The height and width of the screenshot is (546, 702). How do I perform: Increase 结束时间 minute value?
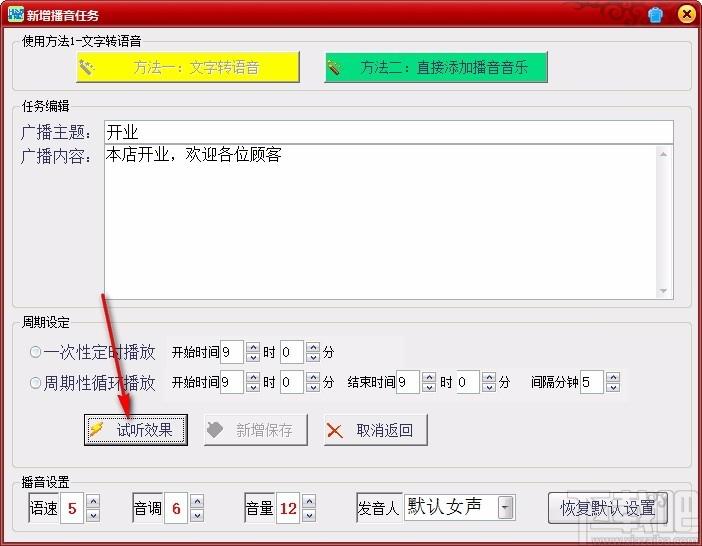[x=489, y=377]
